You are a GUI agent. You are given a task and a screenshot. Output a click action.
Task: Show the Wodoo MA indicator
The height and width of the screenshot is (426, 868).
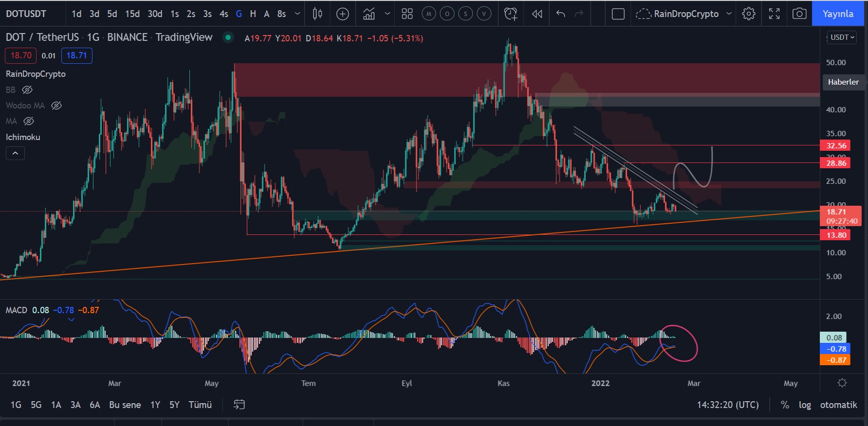point(56,106)
